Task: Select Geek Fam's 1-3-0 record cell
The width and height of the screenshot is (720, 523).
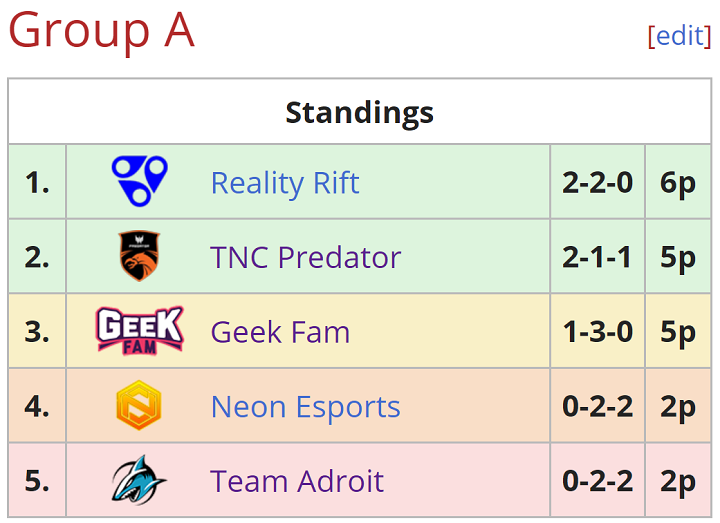Action: [597, 331]
